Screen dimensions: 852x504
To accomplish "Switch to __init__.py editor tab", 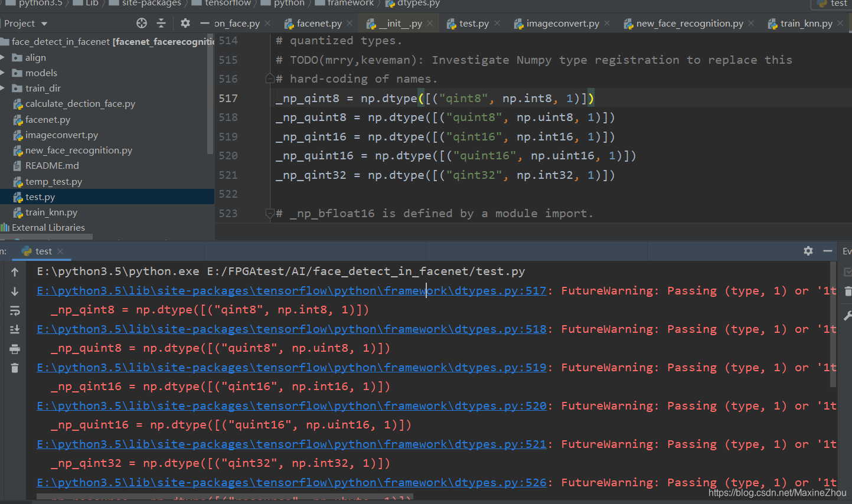I will tap(401, 23).
